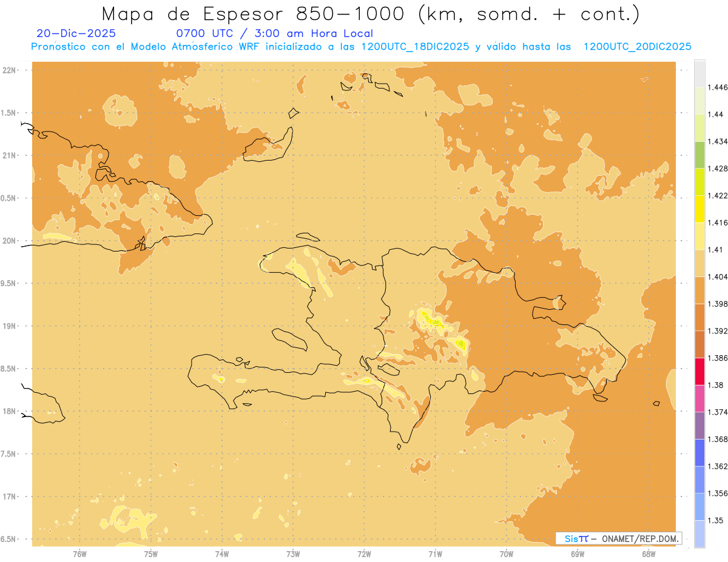Viewport: 728px width, 562px height.
Task: Click the colorbar value 1.368
Action: [718, 439]
